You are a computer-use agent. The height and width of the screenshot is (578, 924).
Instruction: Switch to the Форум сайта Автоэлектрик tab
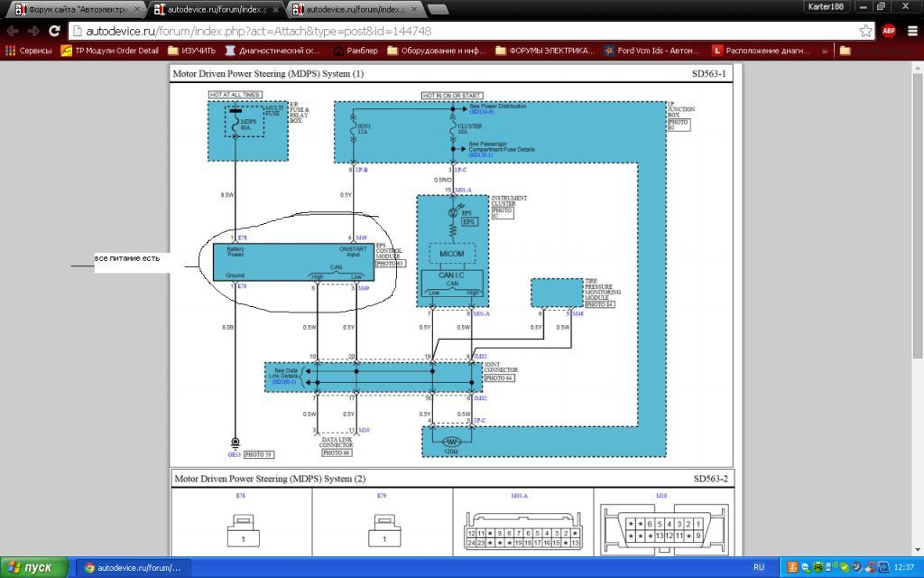point(77,9)
